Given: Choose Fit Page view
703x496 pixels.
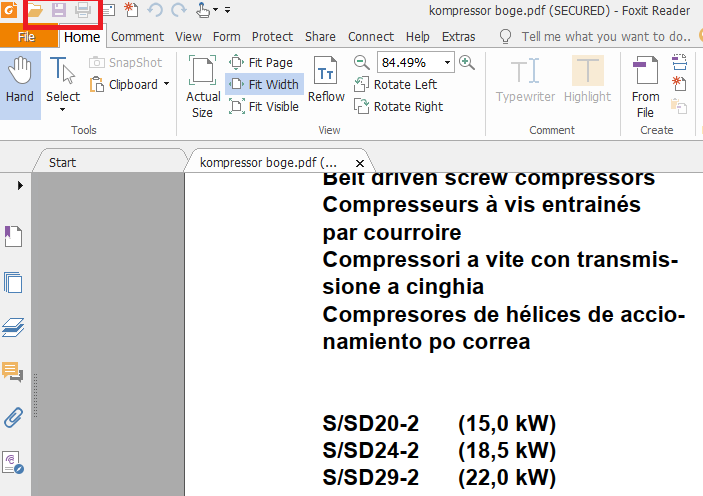Looking at the screenshot, I should pos(261,62).
